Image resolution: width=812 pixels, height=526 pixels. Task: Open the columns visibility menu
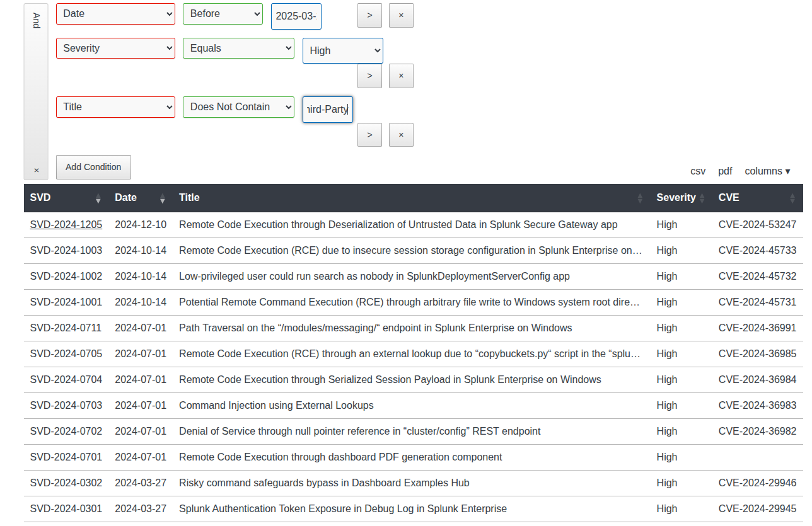click(x=767, y=171)
